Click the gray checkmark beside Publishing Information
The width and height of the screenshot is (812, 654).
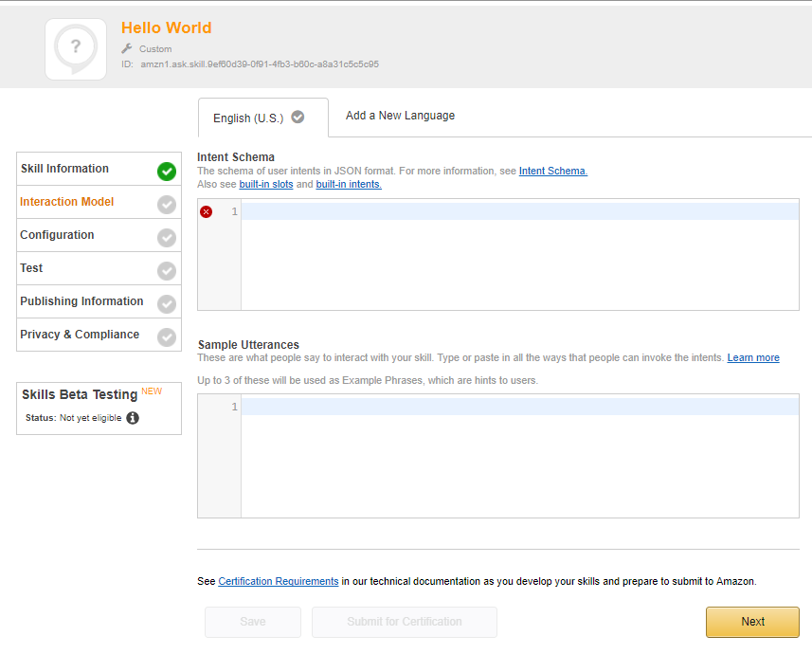167,304
